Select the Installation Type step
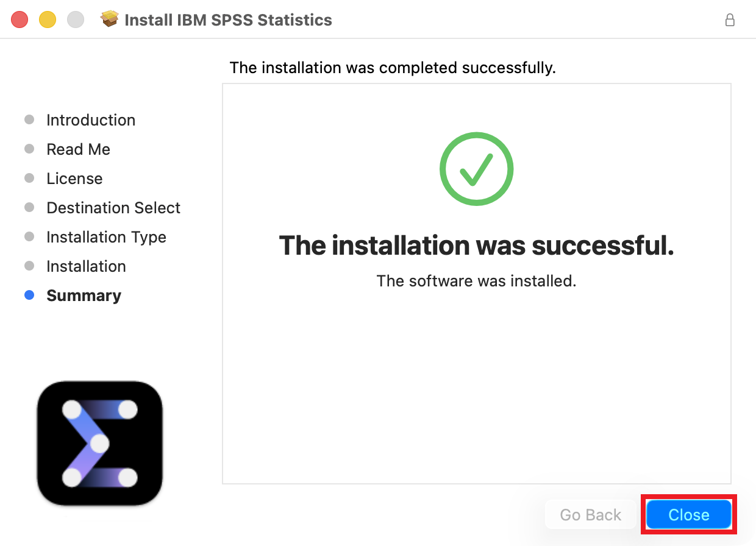The image size is (756, 546). (106, 237)
